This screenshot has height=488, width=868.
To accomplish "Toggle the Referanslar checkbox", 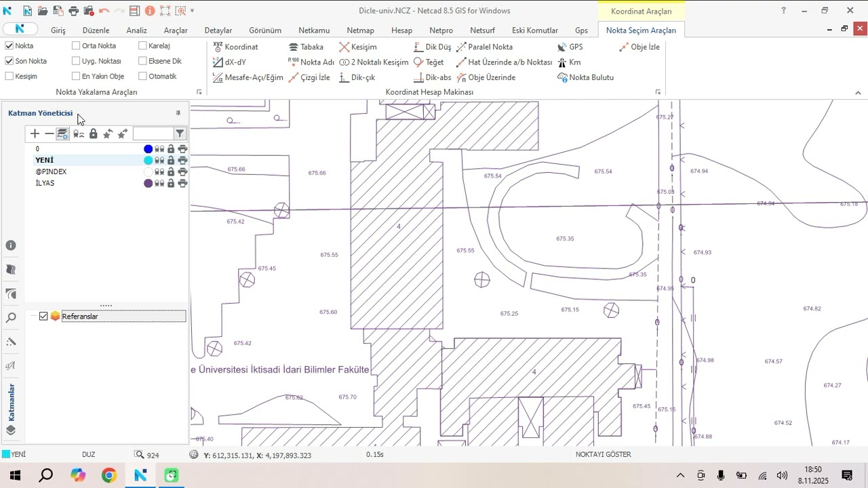I will pyautogui.click(x=43, y=317).
